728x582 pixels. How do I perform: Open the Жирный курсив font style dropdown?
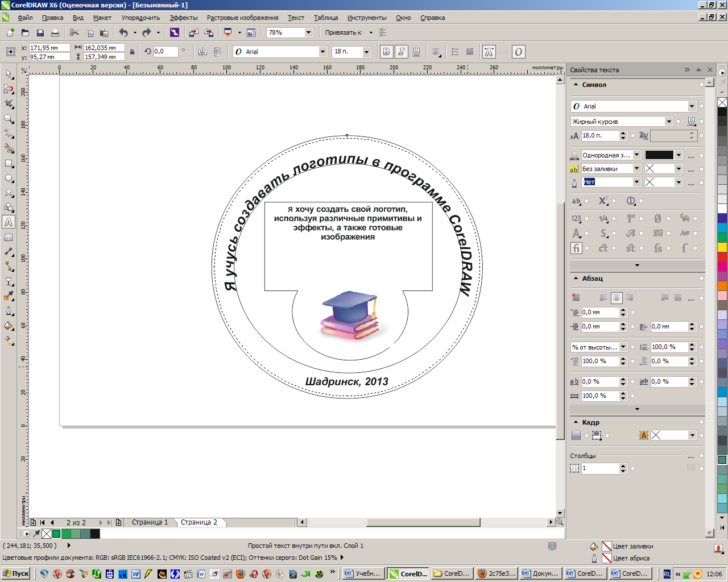[x=669, y=121]
